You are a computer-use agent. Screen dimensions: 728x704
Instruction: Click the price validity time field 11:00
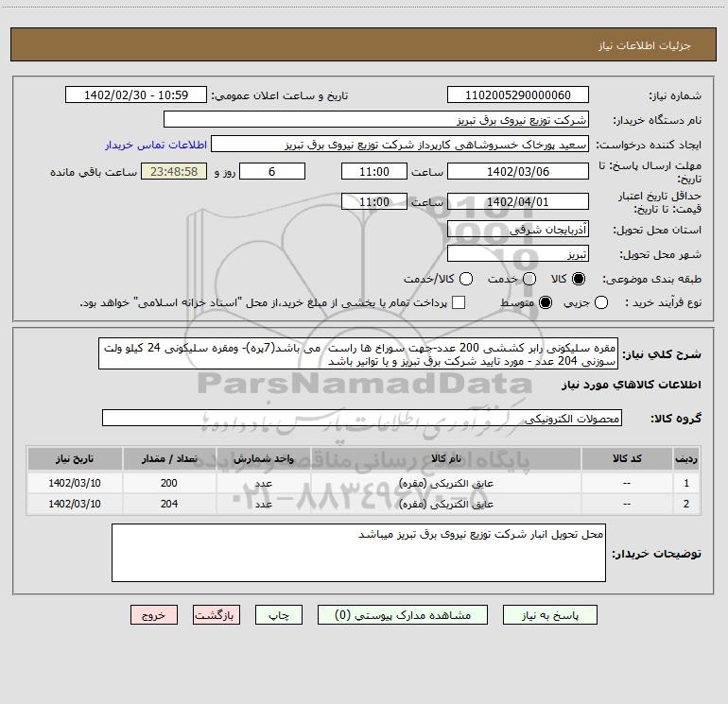click(x=374, y=201)
